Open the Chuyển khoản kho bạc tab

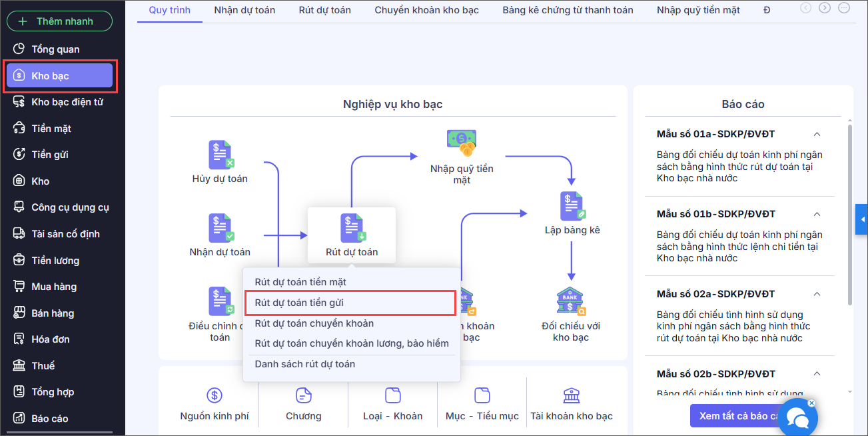pos(426,10)
